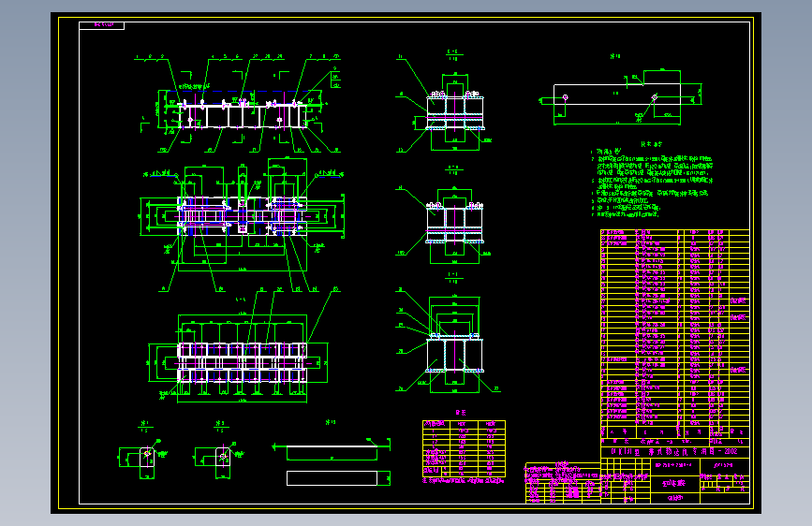
Task: Select the long plate detail with two holes
Action: (620, 95)
